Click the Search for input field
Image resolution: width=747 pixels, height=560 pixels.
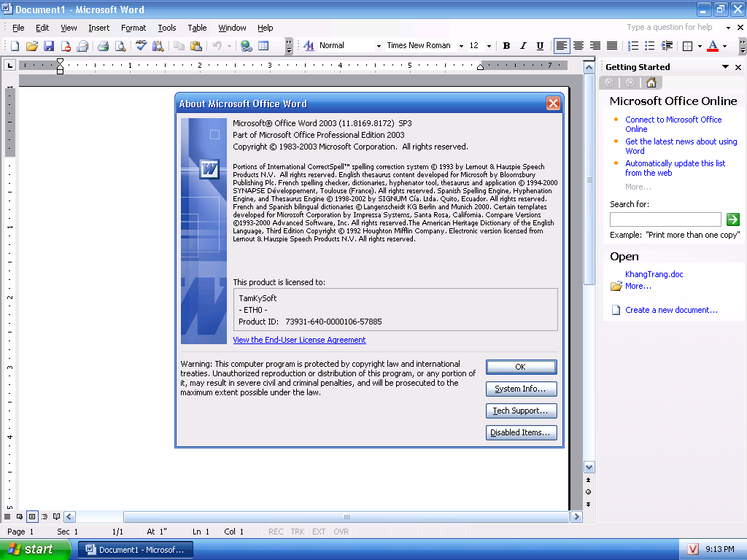665,219
